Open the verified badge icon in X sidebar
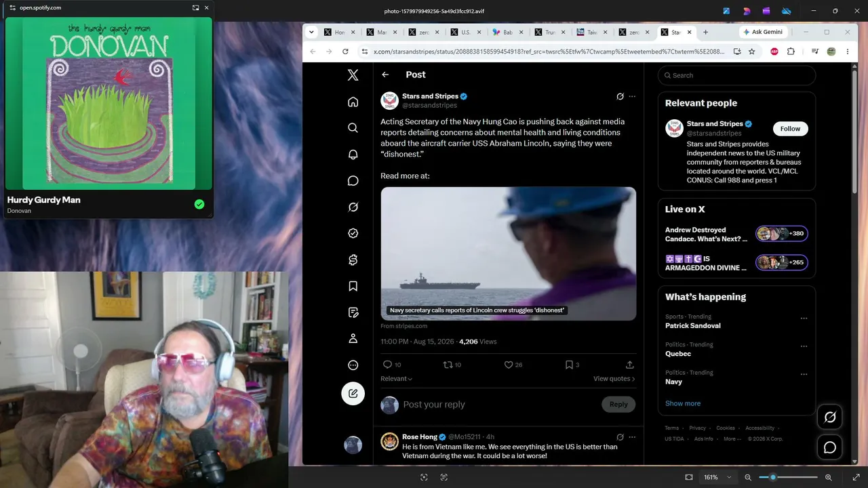 tap(353, 233)
